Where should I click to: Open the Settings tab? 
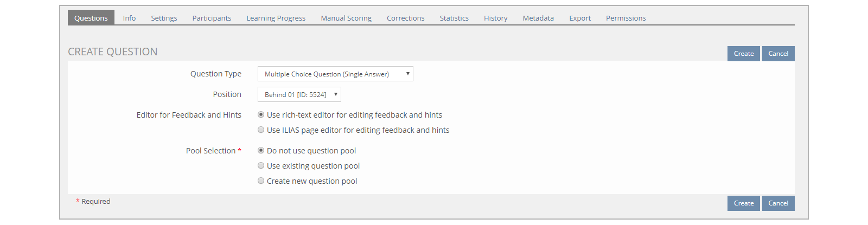coord(164,18)
